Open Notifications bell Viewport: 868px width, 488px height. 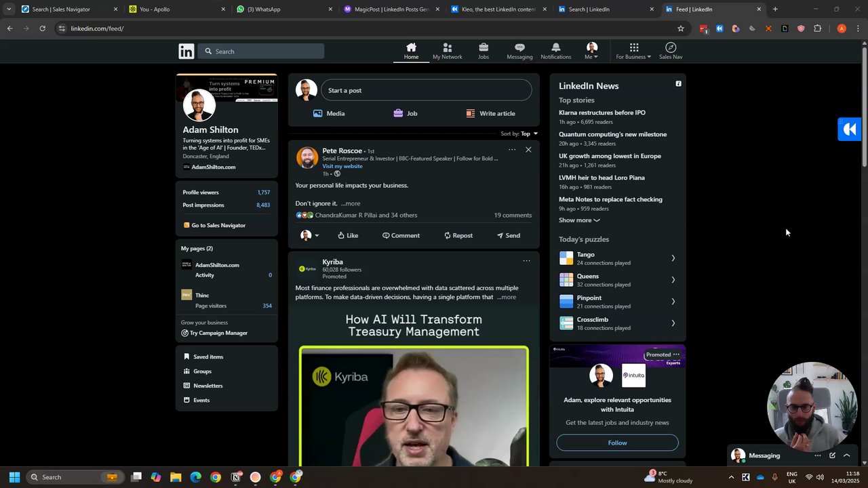click(x=555, y=52)
